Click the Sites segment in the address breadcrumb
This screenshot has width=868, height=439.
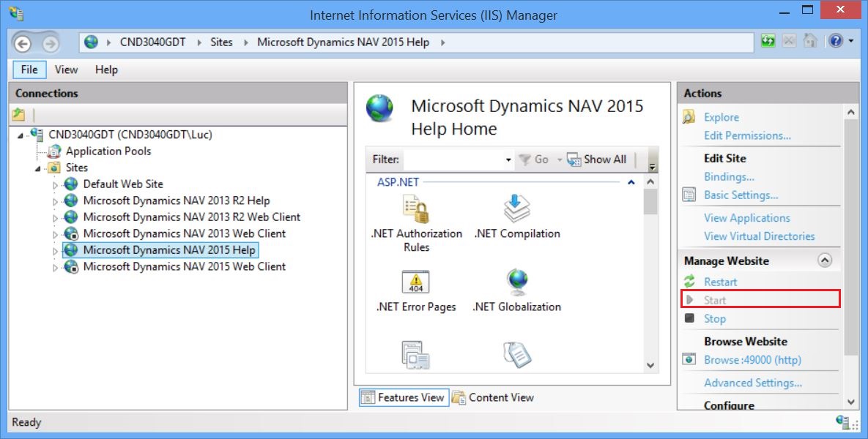pyautogui.click(x=221, y=42)
